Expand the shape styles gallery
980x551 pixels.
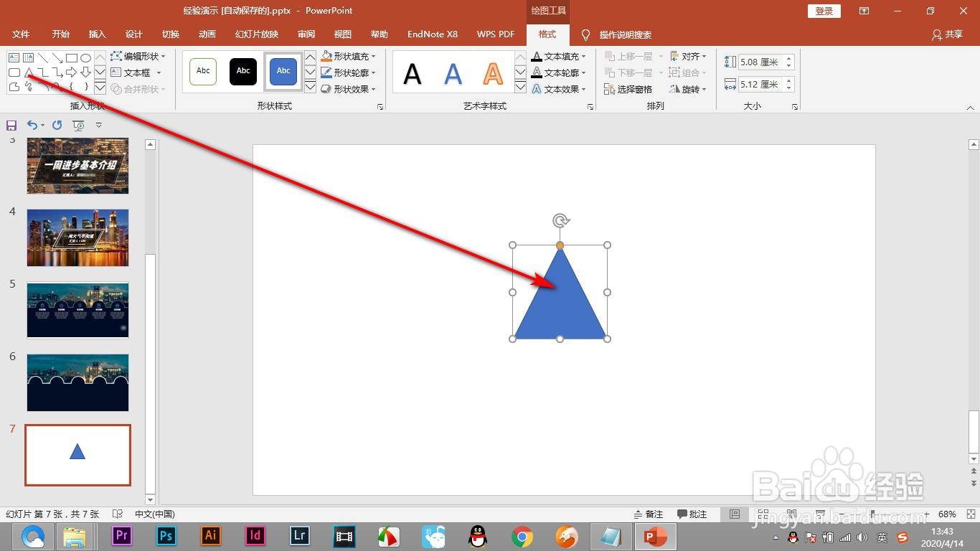coord(310,88)
